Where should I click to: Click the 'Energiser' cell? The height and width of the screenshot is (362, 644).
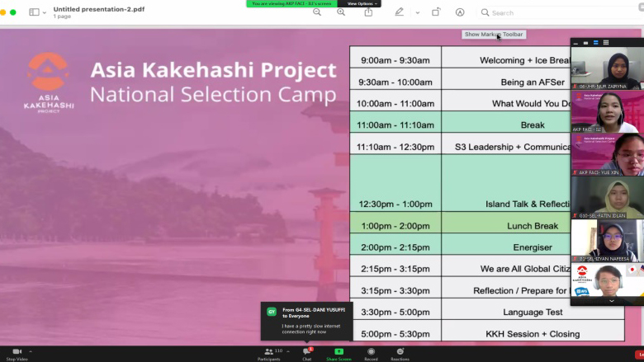point(506,244)
